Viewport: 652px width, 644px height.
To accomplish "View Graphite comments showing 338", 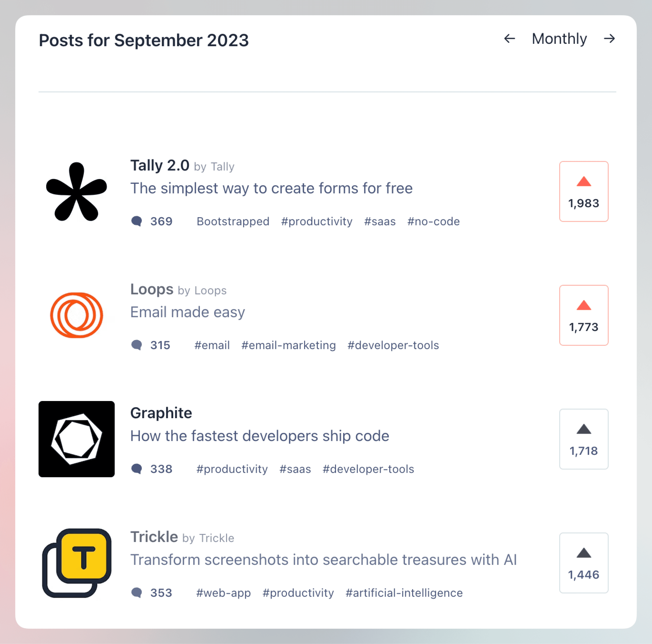I will [152, 469].
